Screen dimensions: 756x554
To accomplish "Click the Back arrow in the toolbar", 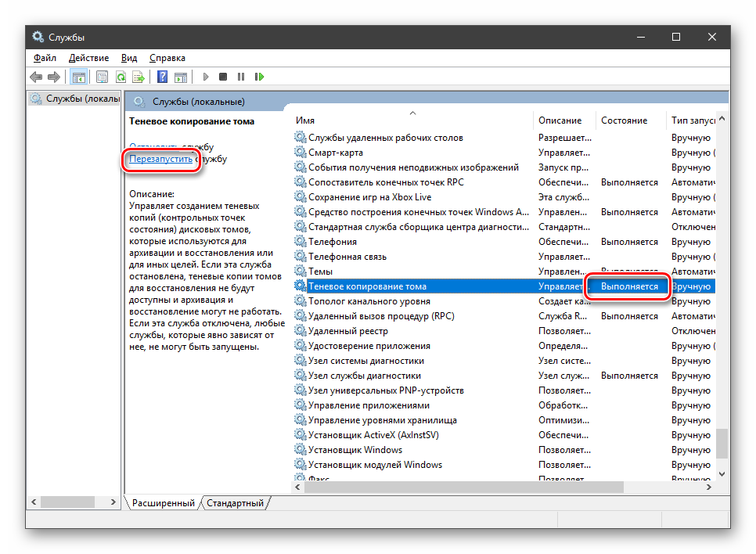I will pos(36,77).
